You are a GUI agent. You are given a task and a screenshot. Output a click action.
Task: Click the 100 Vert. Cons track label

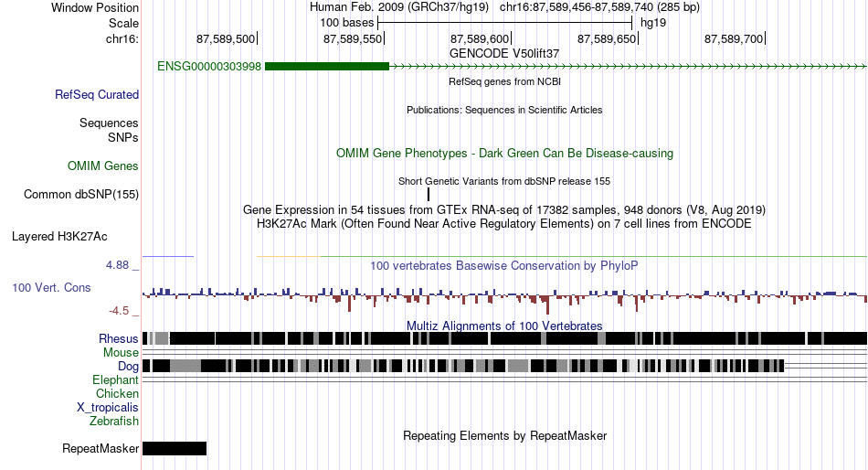(x=51, y=288)
